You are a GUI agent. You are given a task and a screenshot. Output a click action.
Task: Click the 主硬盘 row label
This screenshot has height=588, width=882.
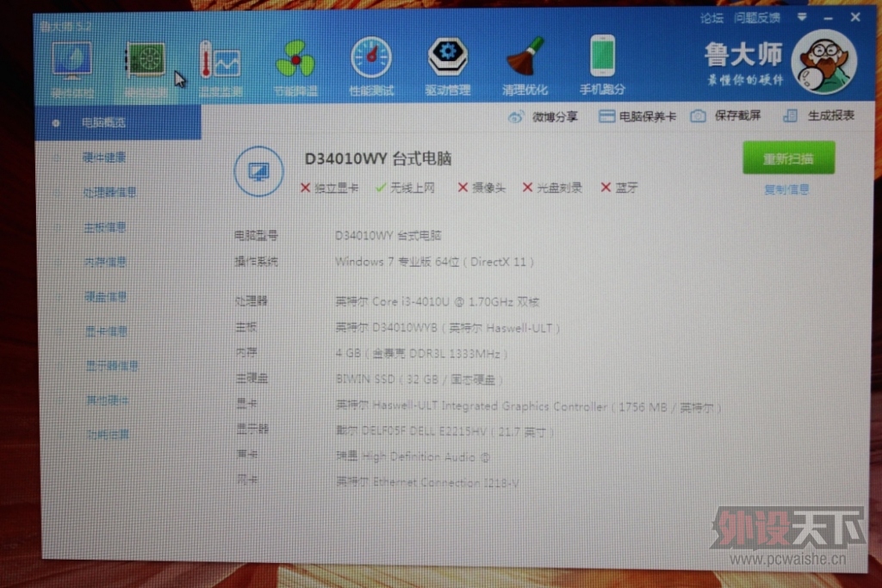pyautogui.click(x=252, y=379)
